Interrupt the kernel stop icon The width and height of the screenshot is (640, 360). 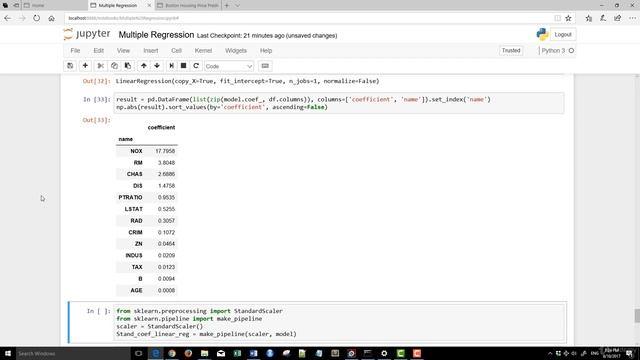[x=184, y=66]
